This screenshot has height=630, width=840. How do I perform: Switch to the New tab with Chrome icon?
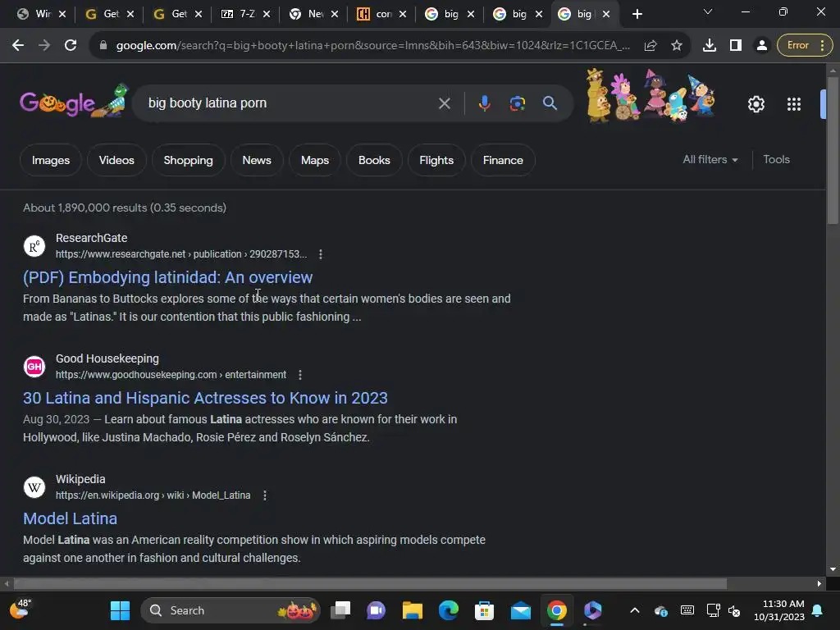[313, 15]
